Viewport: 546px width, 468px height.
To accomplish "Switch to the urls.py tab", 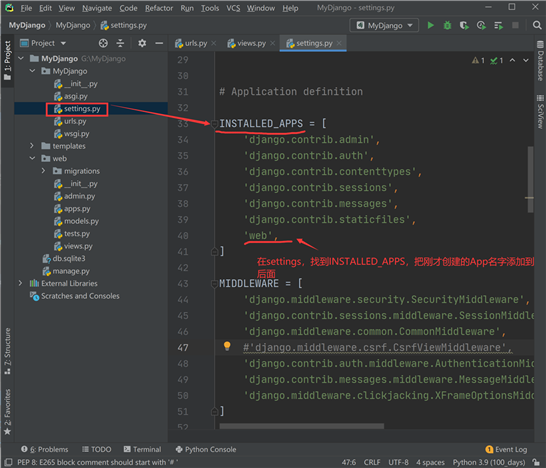I will [192, 43].
